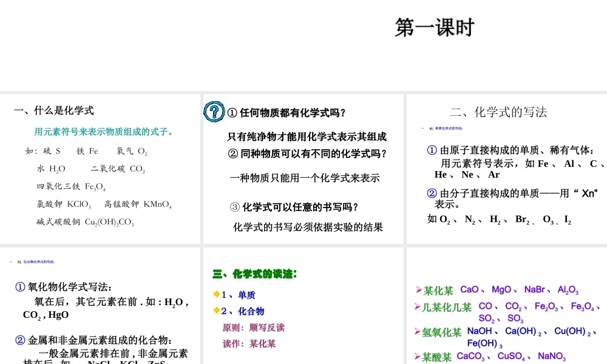This screenshot has width=607, height=364.
Task: Open the slide titled 第一课时
Action: (x=435, y=28)
